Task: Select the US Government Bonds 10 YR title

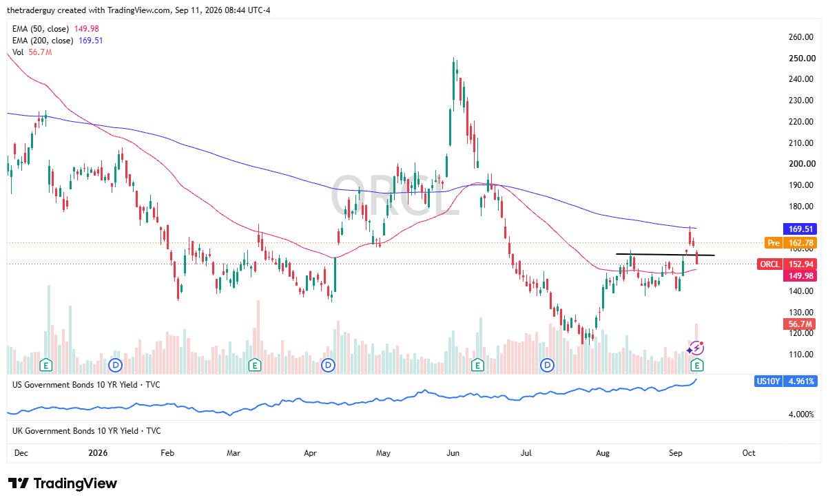Action: 87,384
